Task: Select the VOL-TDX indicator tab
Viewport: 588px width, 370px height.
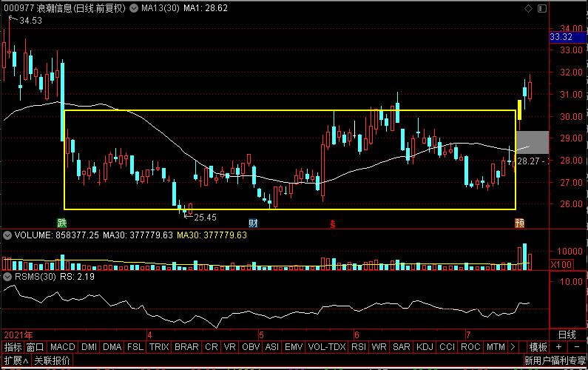Action: click(x=325, y=347)
